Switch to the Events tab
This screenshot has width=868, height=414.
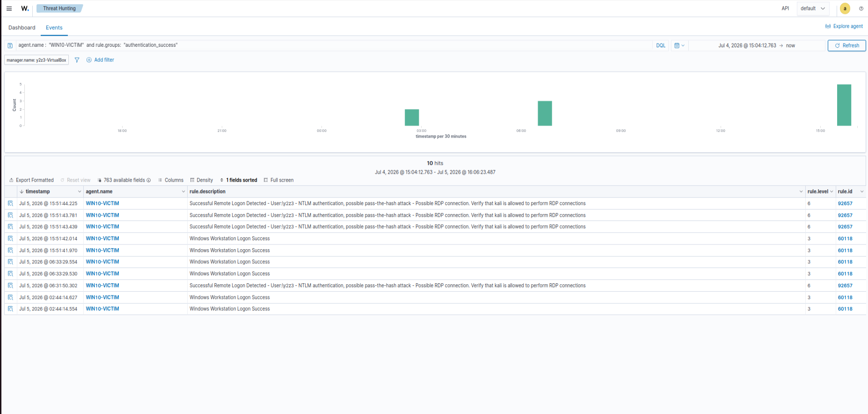(54, 28)
